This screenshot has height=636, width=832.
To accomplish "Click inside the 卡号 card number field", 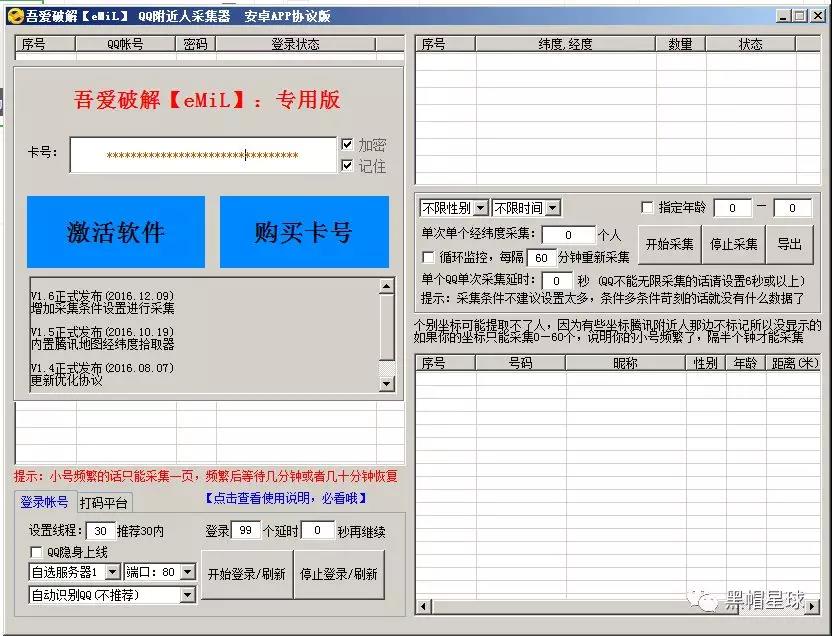I will tap(200, 154).
